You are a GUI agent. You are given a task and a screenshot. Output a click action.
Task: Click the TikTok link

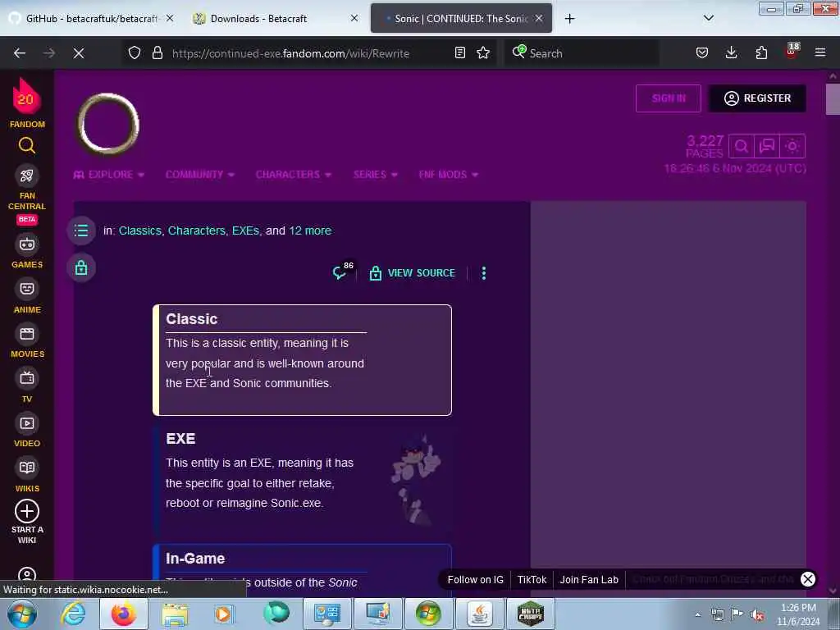tap(532, 580)
